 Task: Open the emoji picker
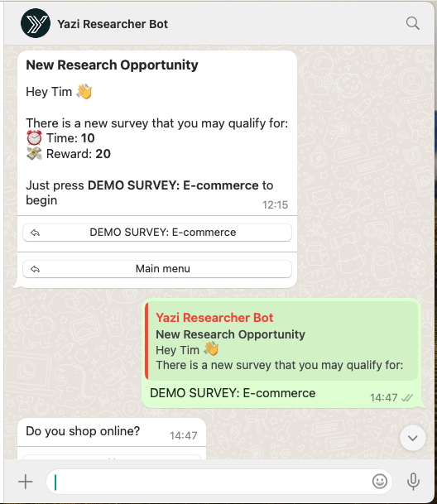[x=380, y=482]
